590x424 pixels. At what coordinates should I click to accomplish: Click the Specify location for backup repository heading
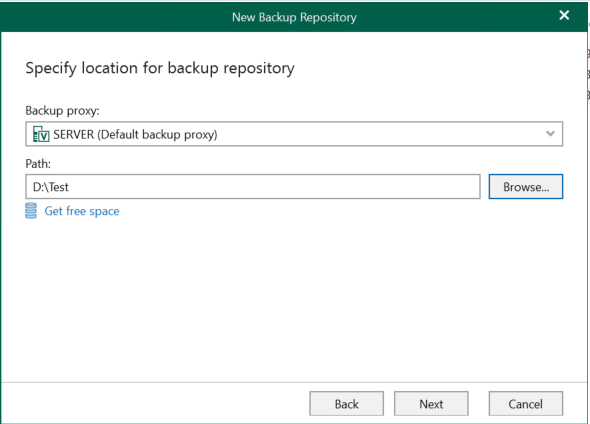160,68
